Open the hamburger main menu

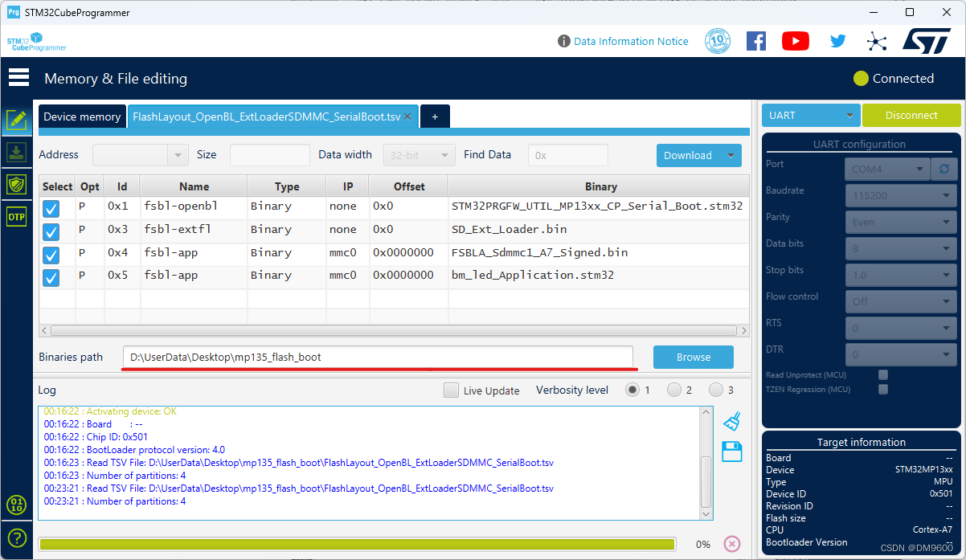(x=18, y=78)
